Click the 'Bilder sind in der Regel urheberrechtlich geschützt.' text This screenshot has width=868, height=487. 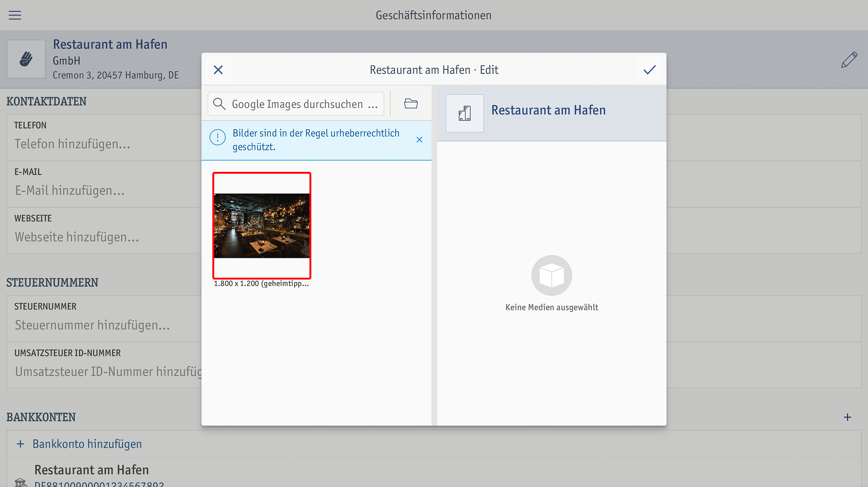[316, 140]
